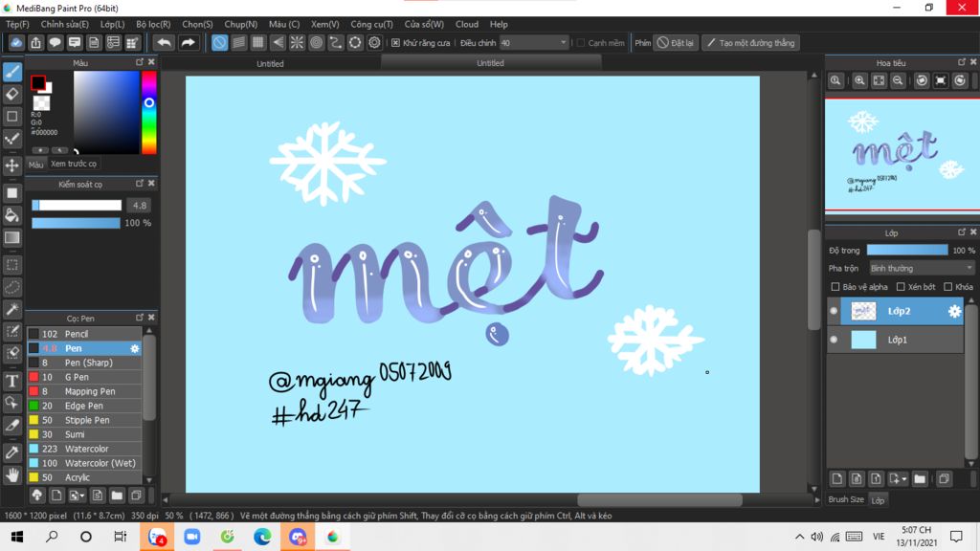Hide the Lớp1 layer
The height and width of the screenshot is (551, 980).
click(834, 340)
